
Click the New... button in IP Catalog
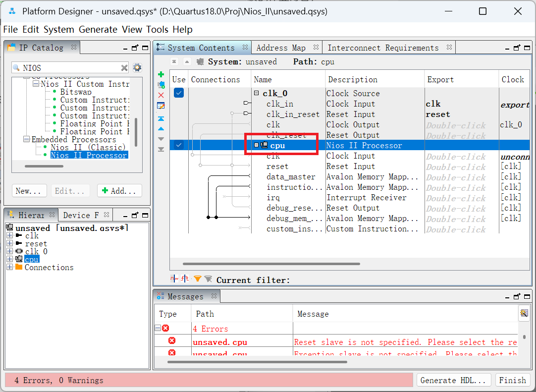[28, 191]
